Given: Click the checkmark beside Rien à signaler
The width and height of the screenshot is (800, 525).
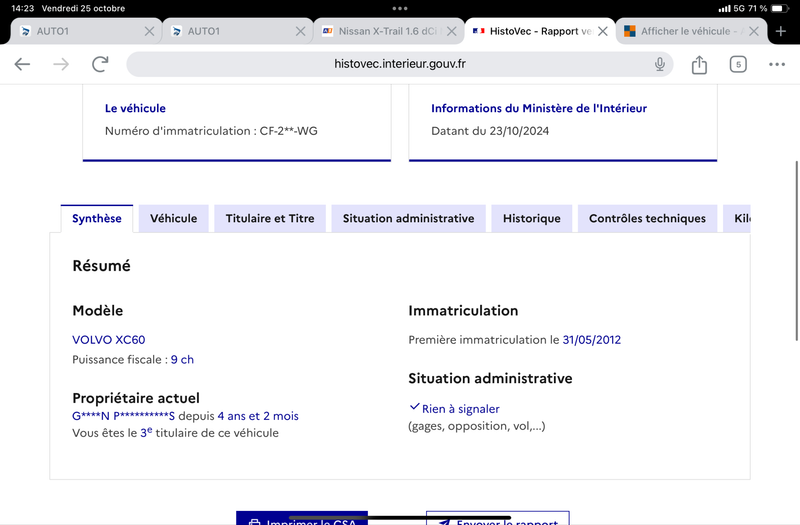Looking at the screenshot, I should tap(414, 407).
